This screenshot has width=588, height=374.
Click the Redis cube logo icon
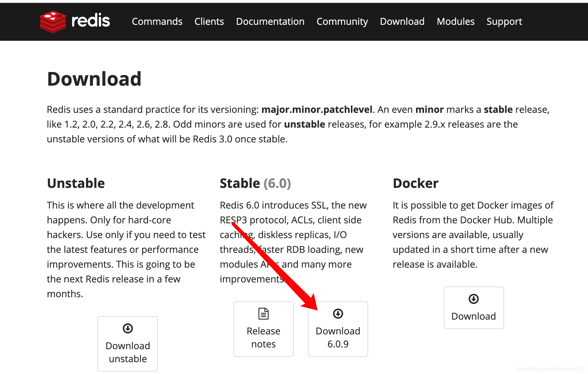point(53,22)
